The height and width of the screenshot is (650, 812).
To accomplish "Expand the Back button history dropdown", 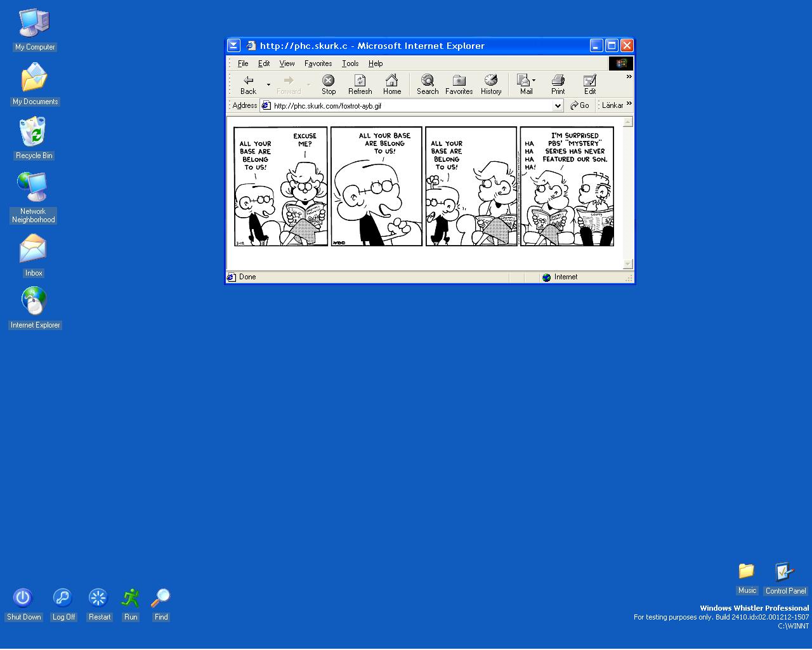I will click(268, 84).
